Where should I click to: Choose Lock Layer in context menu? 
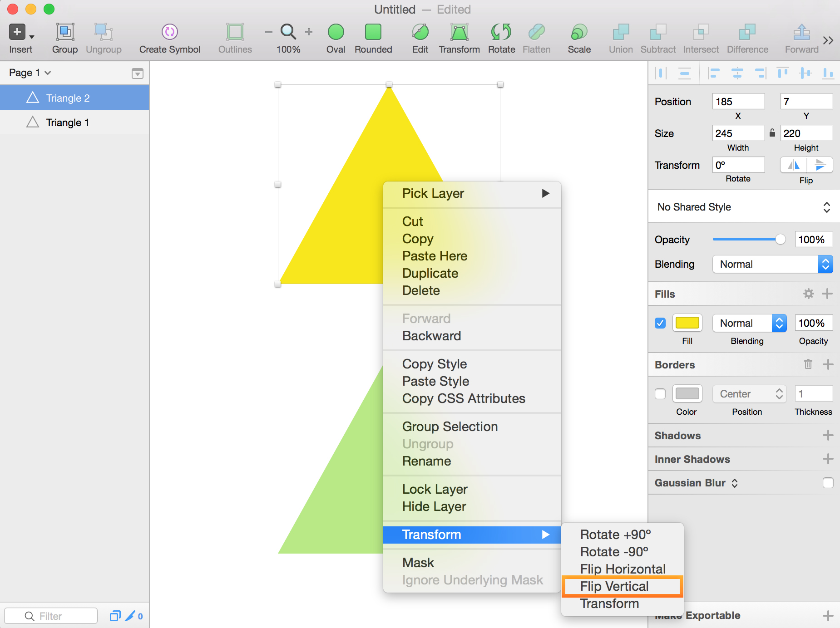(x=472, y=489)
